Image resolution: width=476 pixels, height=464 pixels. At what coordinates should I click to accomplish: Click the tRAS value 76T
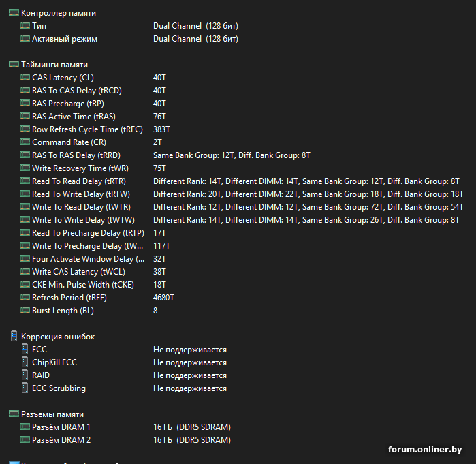coord(159,117)
